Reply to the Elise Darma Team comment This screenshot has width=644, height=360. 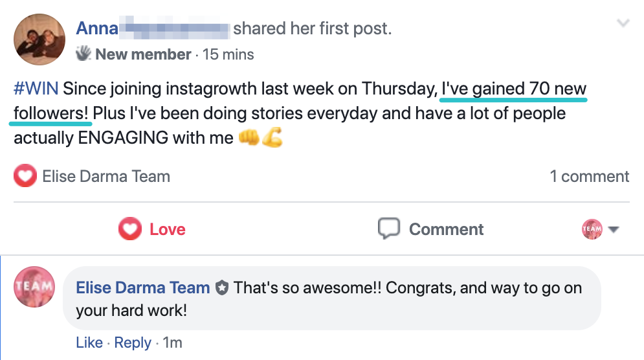coord(133,343)
